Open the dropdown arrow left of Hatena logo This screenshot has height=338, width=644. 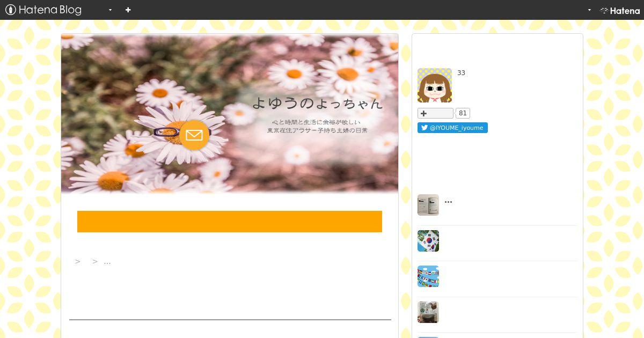589,10
